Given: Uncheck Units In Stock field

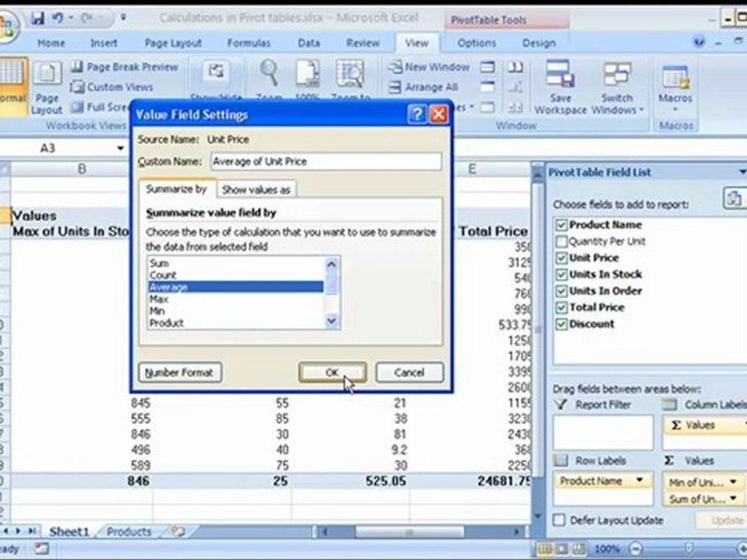Looking at the screenshot, I should coord(561,275).
